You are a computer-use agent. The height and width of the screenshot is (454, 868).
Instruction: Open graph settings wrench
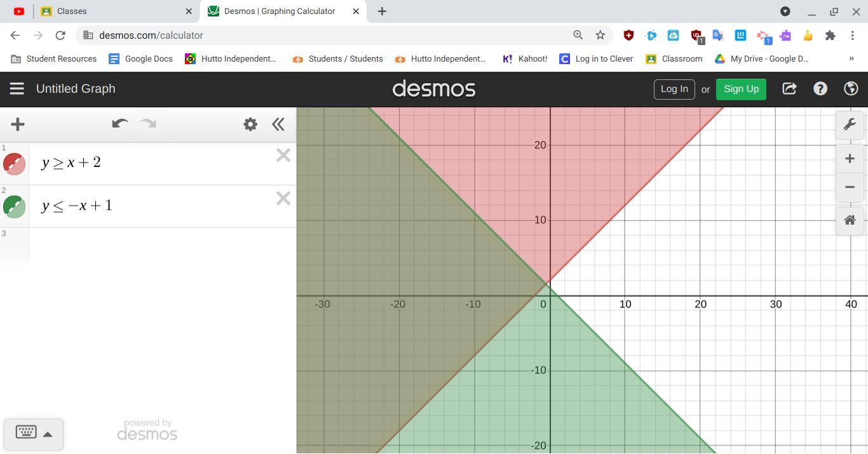click(x=850, y=124)
